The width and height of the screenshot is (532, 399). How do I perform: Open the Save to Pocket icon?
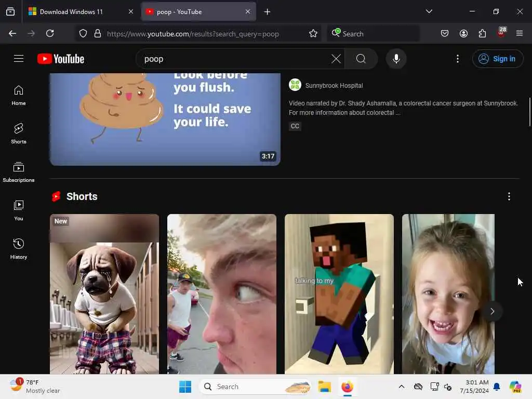[445, 33]
